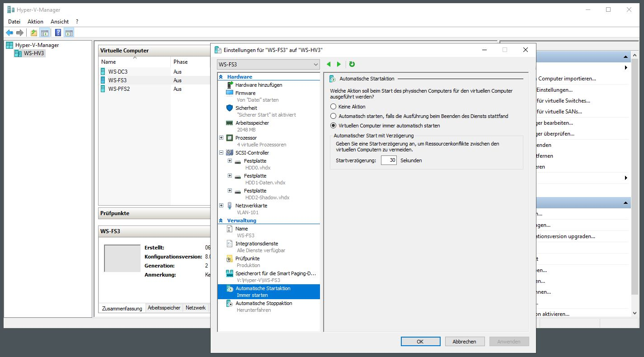The height and width of the screenshot is (357, 644).
Task: Open the ? help menu
Action: coord(77,22)
